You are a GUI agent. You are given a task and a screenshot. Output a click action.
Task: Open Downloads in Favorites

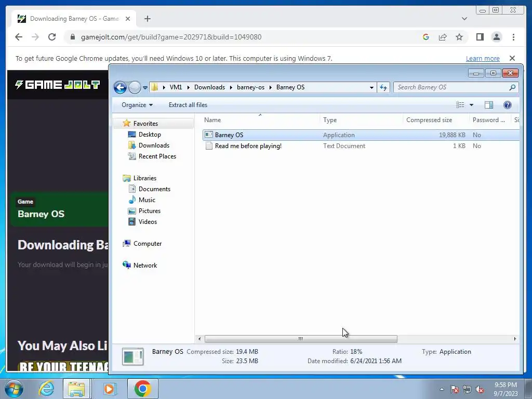click(x=154, y=145)
